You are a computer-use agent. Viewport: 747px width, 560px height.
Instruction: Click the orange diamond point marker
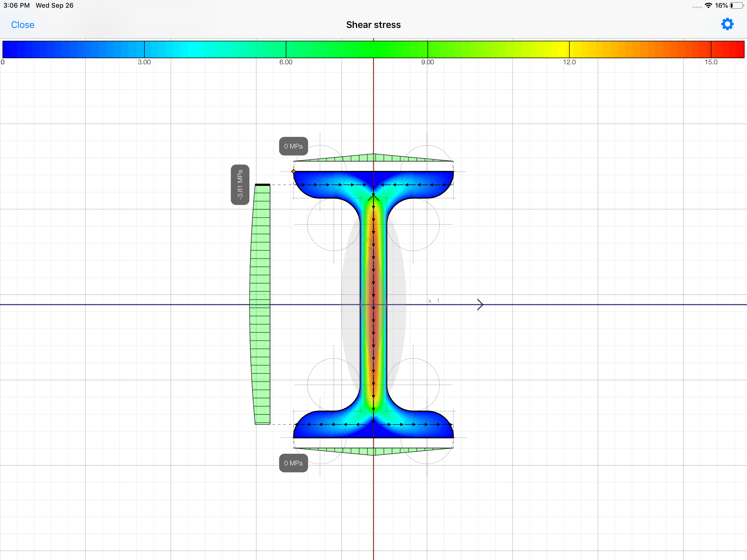tap(293, 171)
